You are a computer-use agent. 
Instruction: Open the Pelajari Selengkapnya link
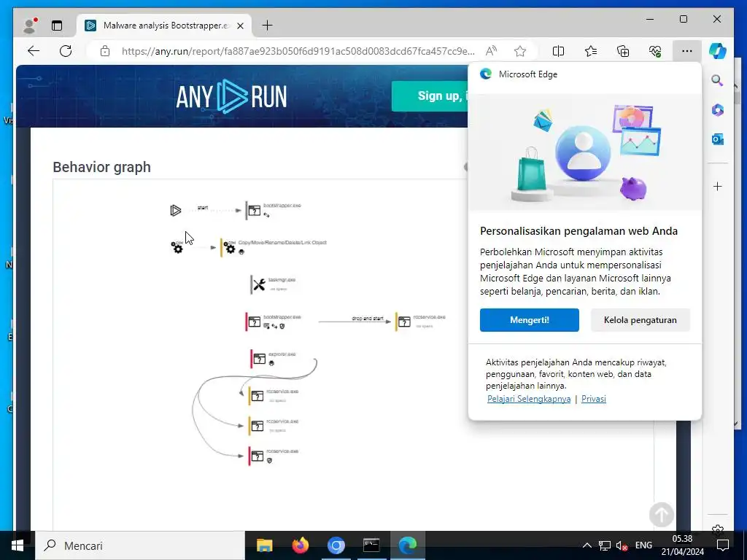click(x=529, y=399)
